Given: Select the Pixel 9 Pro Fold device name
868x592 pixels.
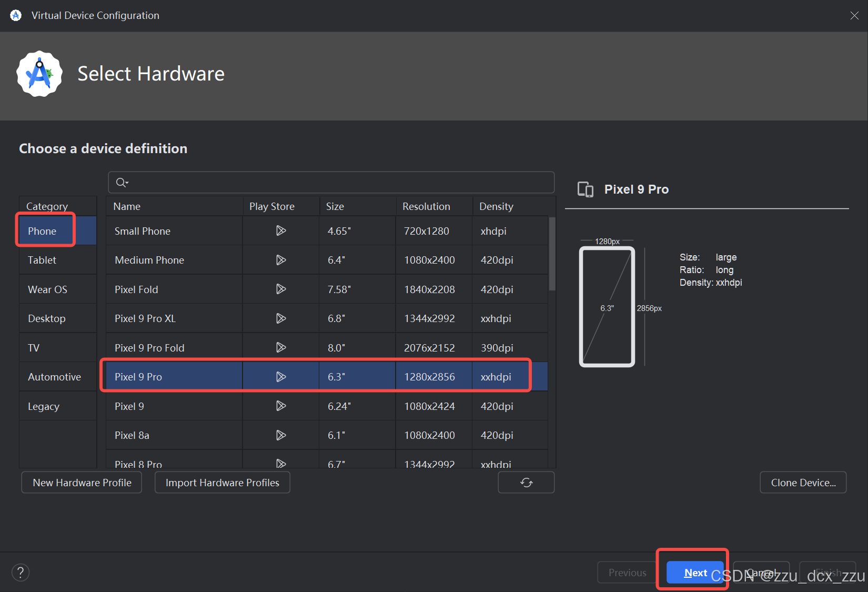Looking at the screenshot, I should 149,348.
